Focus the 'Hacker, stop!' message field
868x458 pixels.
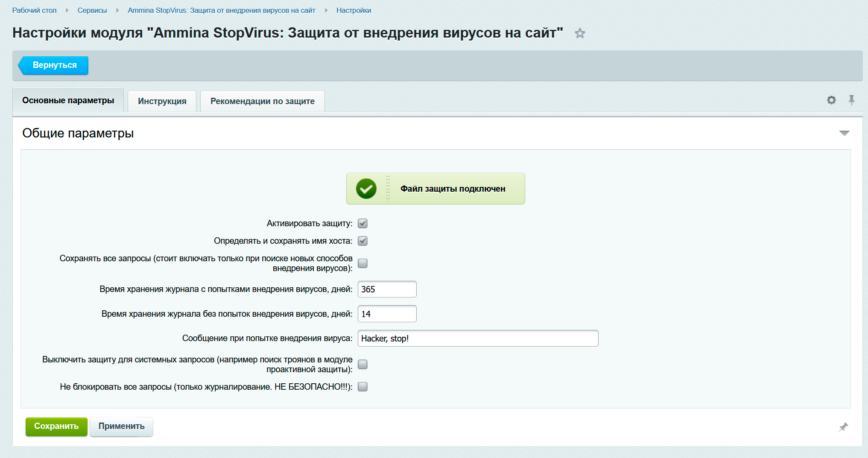[477, 338]
